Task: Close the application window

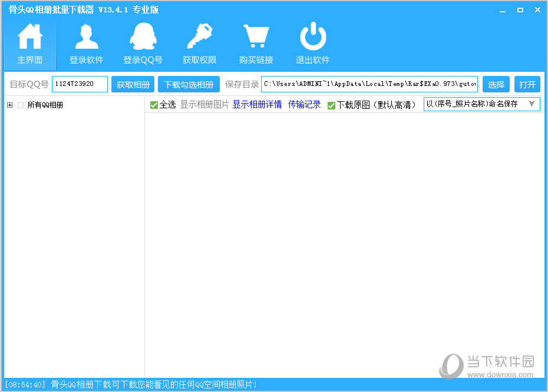Action: click(x=538, y=10)
